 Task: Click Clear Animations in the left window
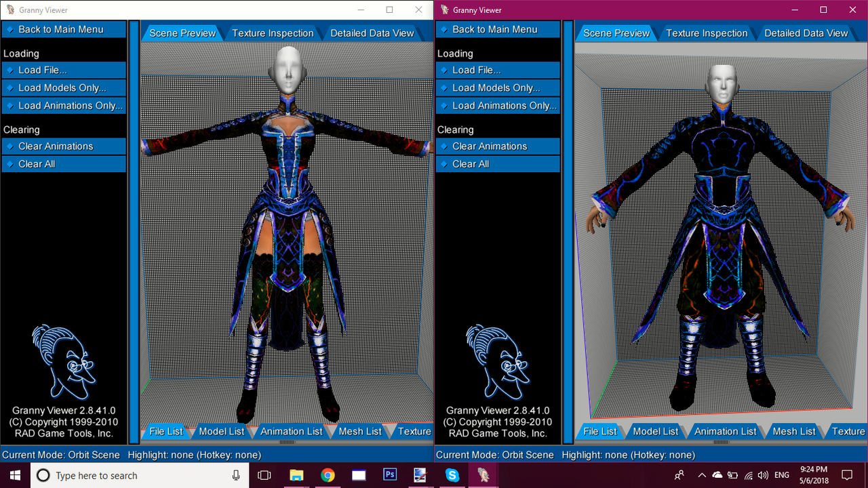click(x=64, y=146)
